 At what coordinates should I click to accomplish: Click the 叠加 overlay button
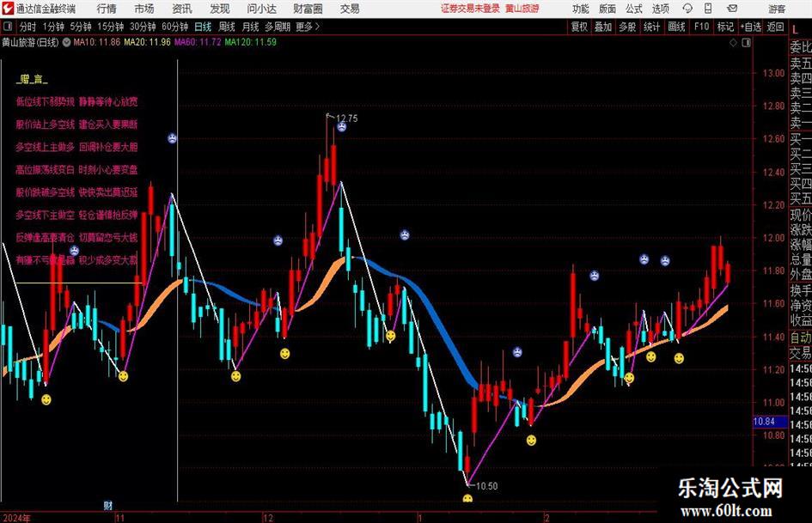click(603, 27)
